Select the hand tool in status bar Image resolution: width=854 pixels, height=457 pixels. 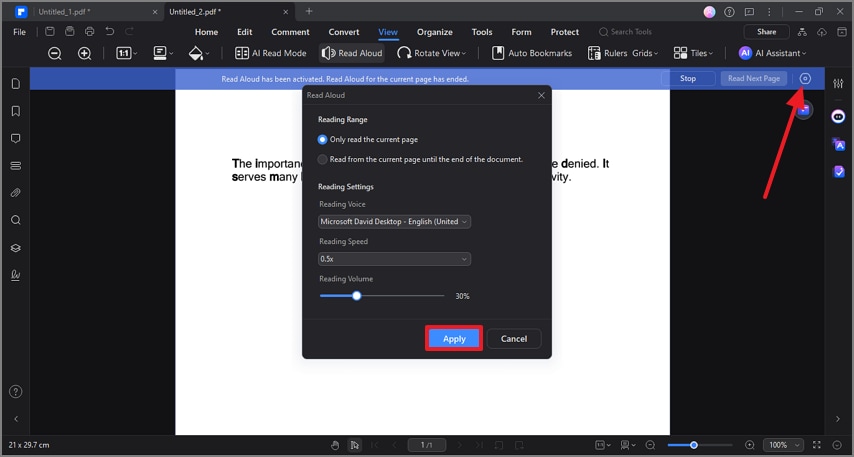pyautogui.click(x=335, y=445)
